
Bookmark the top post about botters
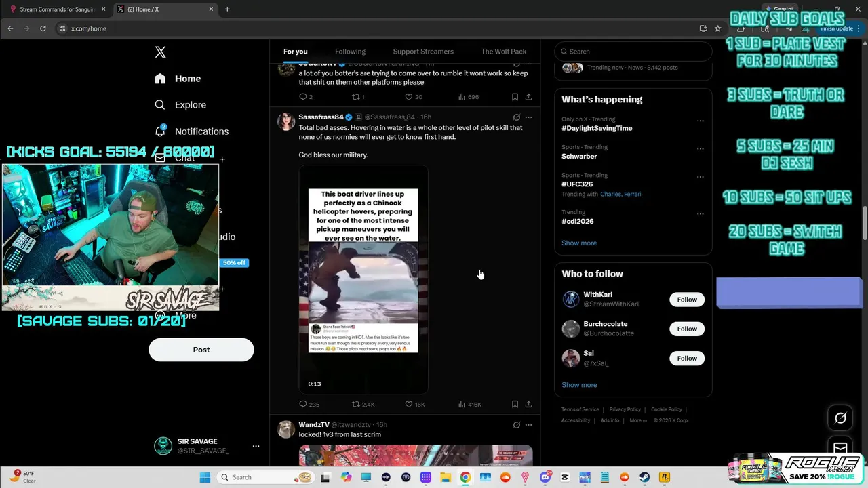[515, 97]
